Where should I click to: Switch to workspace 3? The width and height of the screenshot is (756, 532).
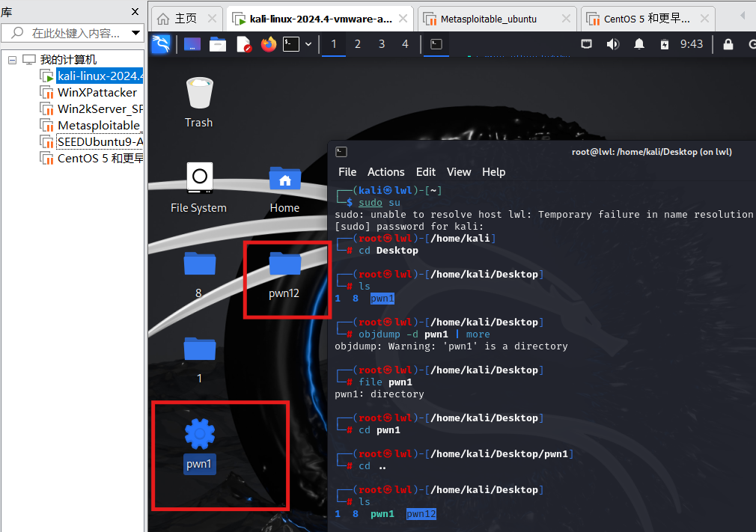click(x=382, y=44)
